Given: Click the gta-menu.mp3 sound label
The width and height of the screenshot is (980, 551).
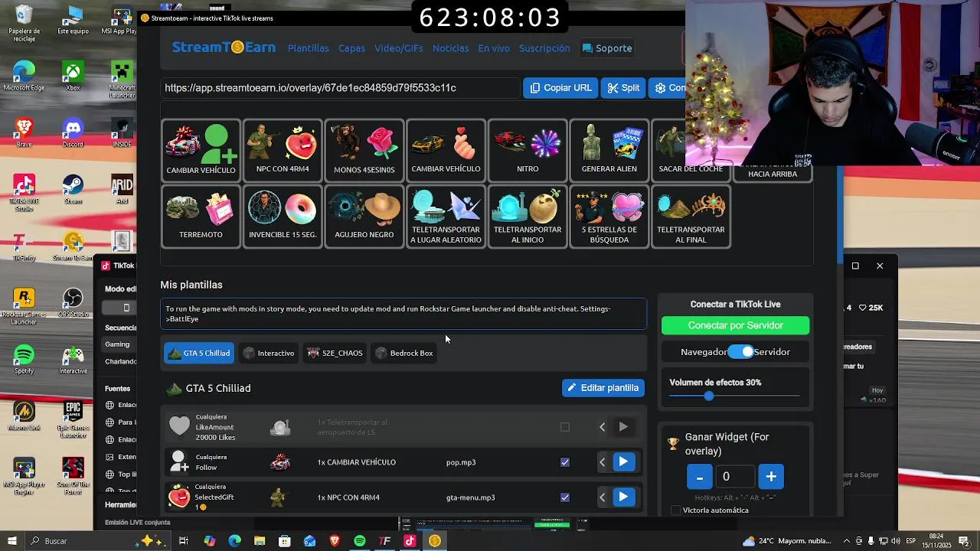Looking at the screenshot, I should (x=471, y=497).
